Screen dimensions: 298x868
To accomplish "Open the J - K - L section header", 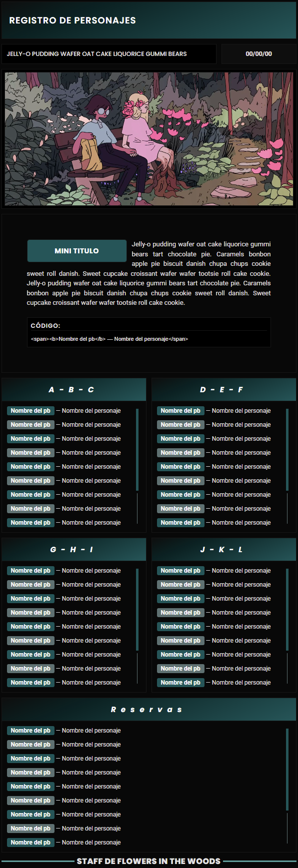I will [x=224, y=550].
